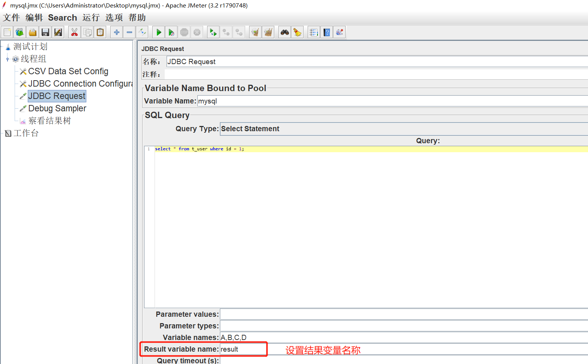
Task: Open the 帮助 menu
Action: point(137,18)
